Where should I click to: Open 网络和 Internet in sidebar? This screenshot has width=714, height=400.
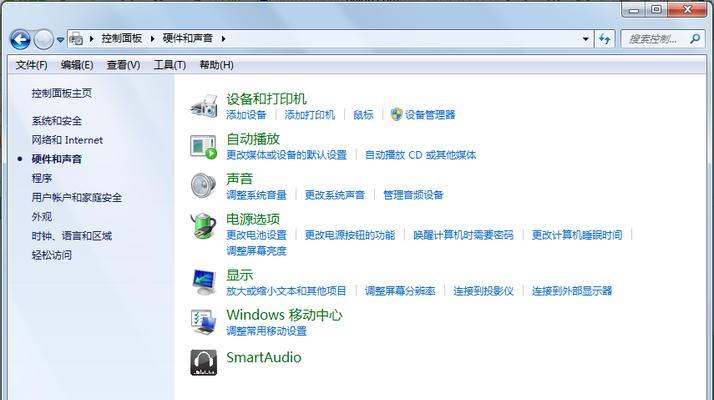[x=67, y=140]
